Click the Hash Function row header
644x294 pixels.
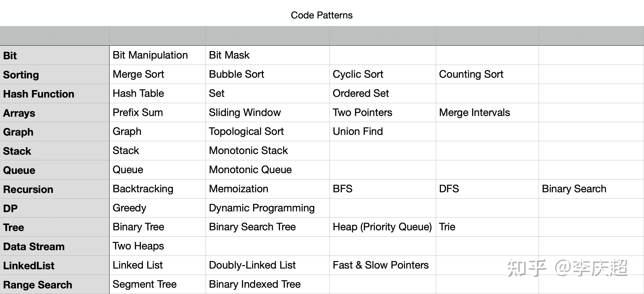(x=39, y=94)
